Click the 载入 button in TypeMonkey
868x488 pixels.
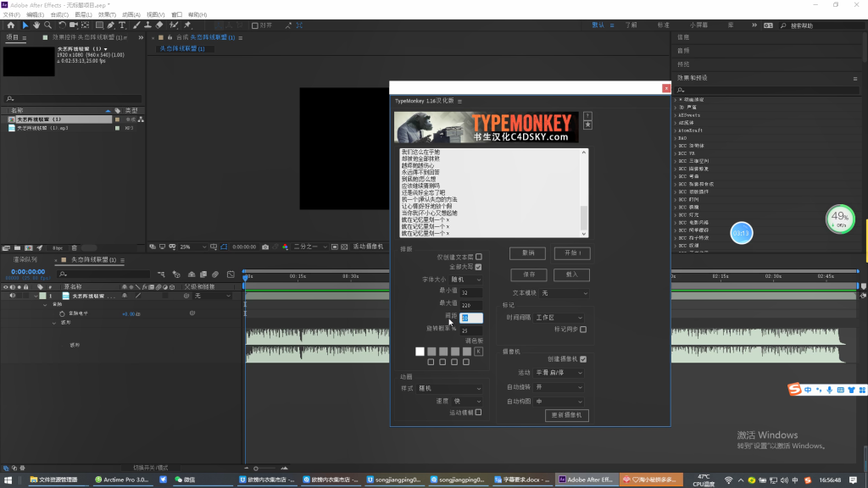coord(572,275)
